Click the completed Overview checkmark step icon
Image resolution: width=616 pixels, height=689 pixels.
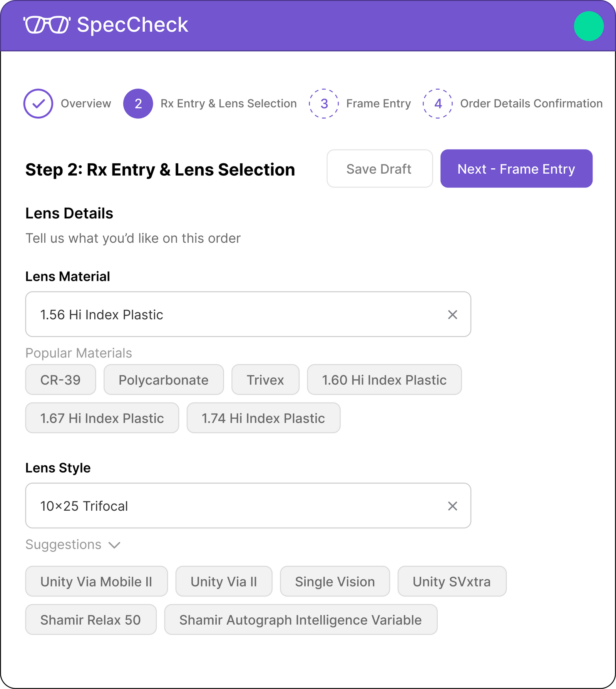tap(38, 104)
